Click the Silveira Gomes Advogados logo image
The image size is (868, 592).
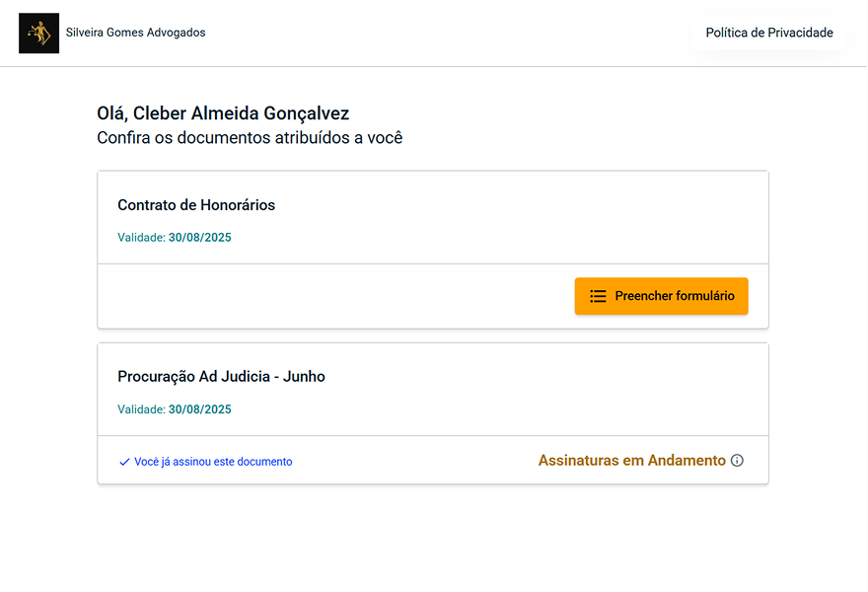pos(38,33)
